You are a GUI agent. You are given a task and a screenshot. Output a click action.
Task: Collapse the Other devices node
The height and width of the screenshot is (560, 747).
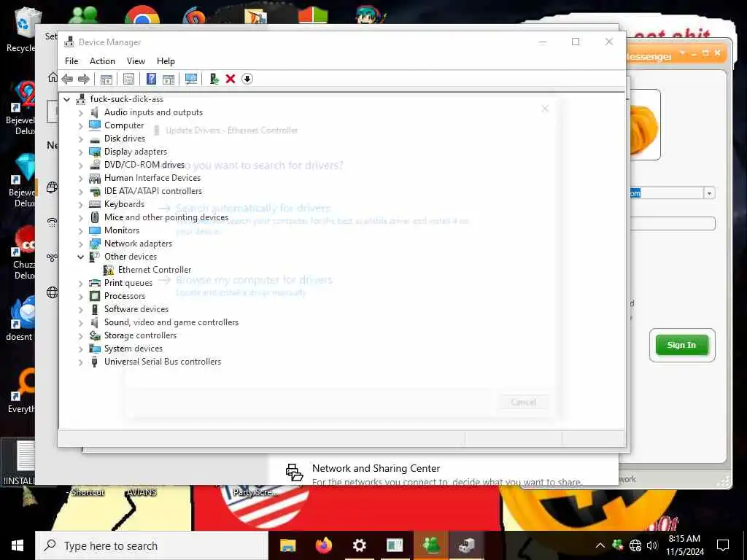click(x=80, y=257)
